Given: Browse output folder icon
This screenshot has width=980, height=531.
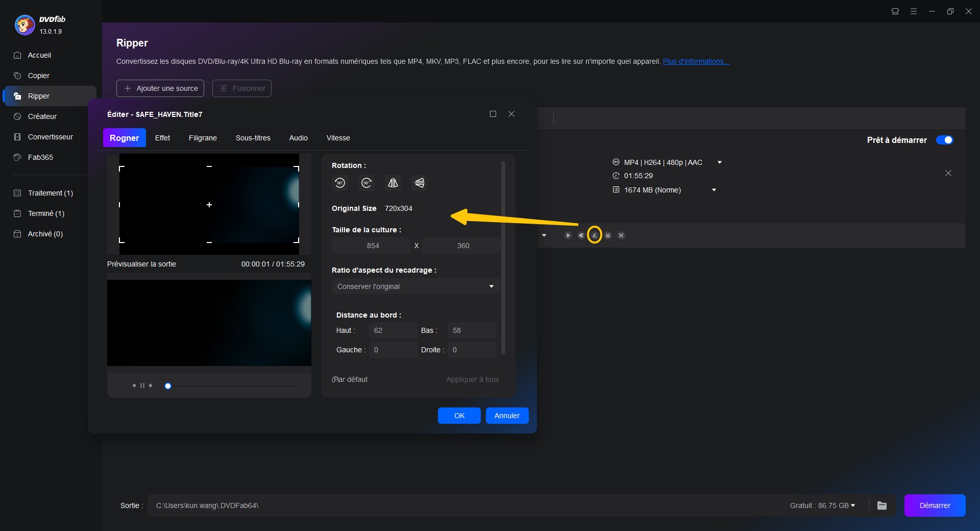Looking at the screenshot, I should pos(882,505).
